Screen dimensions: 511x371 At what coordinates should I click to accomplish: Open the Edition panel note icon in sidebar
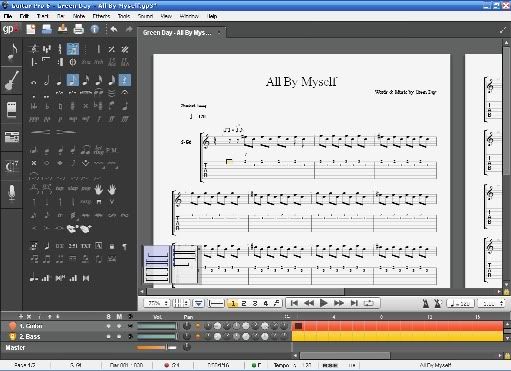click(x=12, y=52)
